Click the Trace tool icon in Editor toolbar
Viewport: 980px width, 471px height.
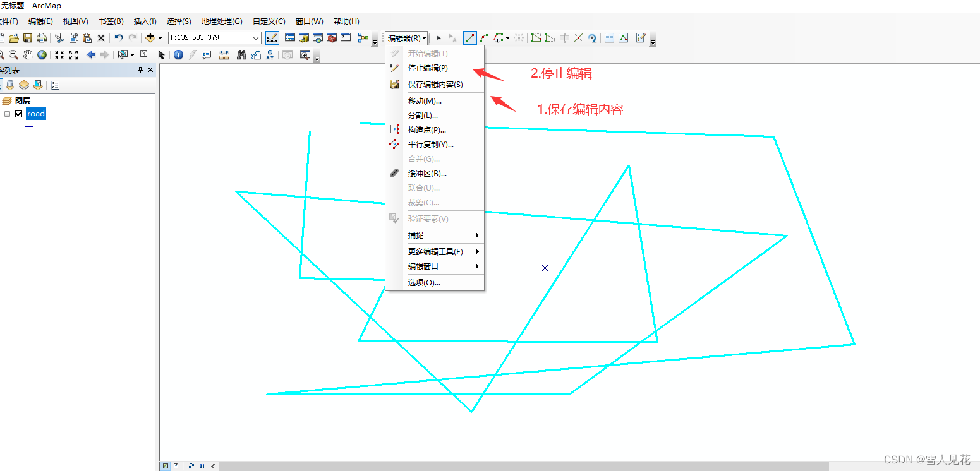[498, 38]
